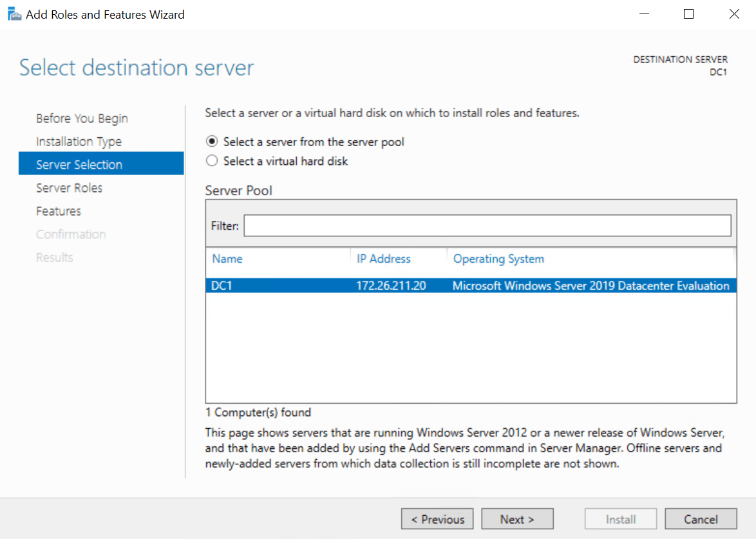The image size is (756, 539).
Task: Click the Add Roles wizard icon in title bar
Action: (x=14, y=13)
